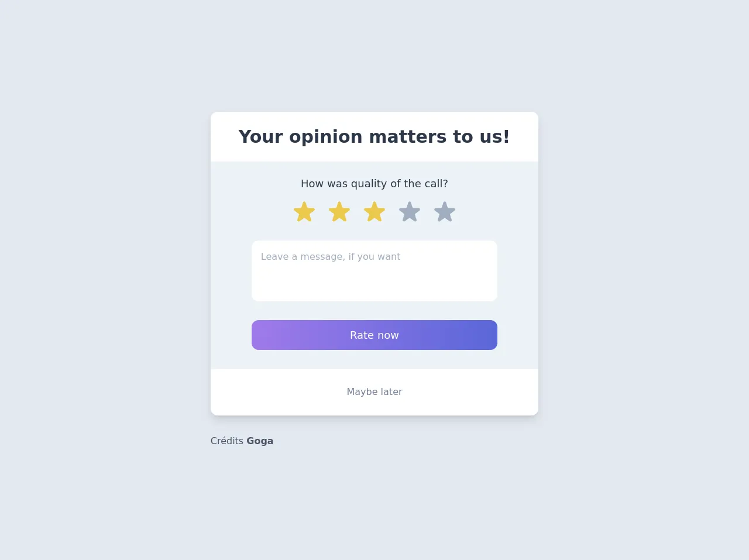The height and width of the screenshot is (560, 749).
Task: Select the second star rating
Action: [339, 212]
